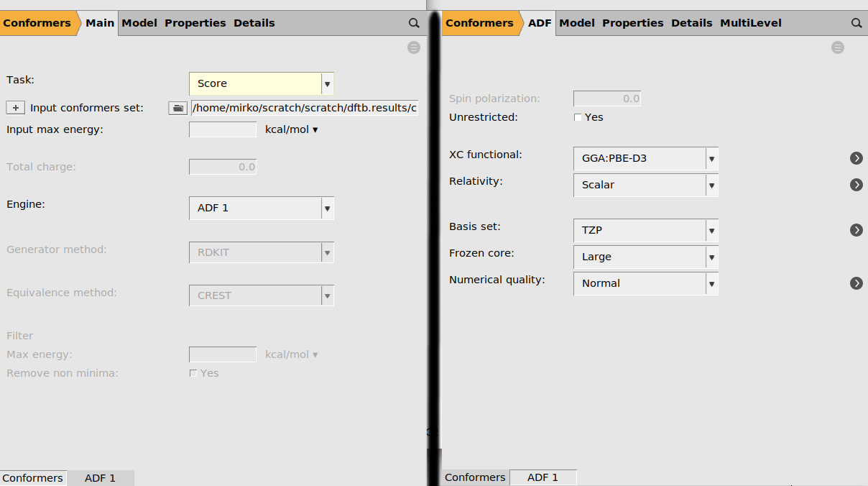Open Basis set details via arrow icon
The height and width of the screenshot is (486, 868).
(x=856, y=230)
